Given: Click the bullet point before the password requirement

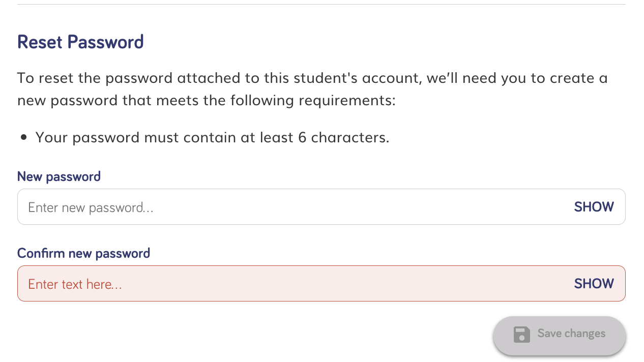Looking at the screenshot, I should pyautogui.click(x=24, y=138).
